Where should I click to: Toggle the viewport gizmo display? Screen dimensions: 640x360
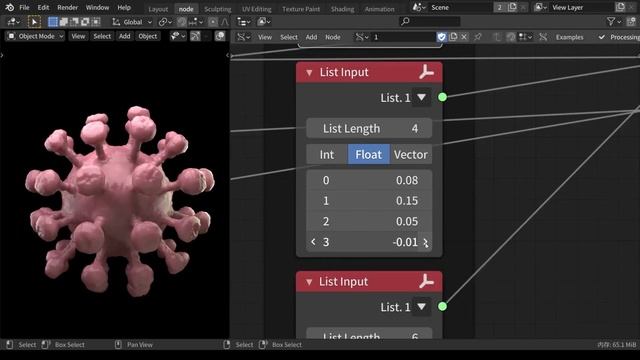click(196, 36)
